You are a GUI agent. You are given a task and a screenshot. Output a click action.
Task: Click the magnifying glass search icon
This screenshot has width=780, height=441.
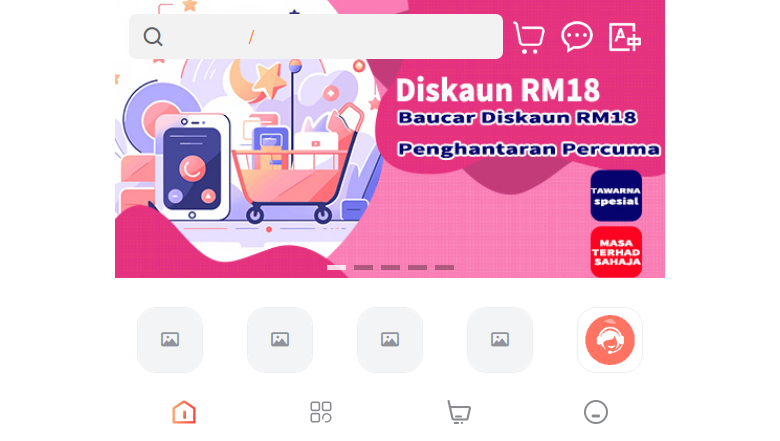[153, 37]
